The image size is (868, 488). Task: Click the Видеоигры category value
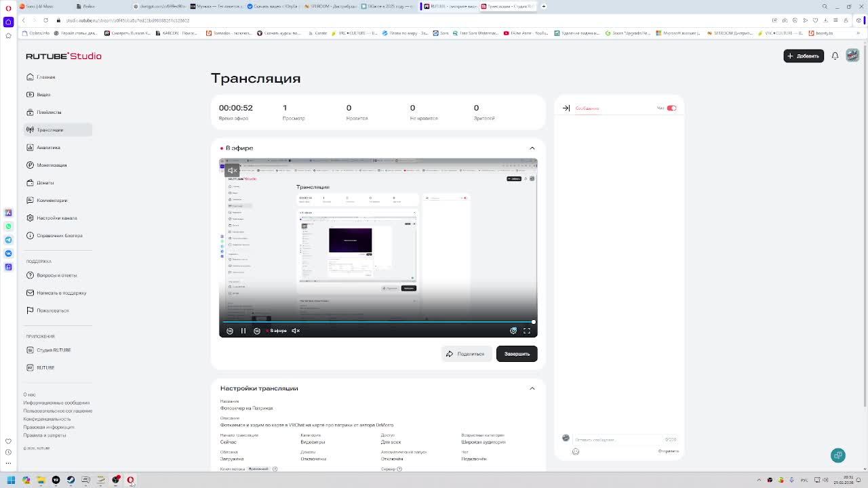coord(313,442)
